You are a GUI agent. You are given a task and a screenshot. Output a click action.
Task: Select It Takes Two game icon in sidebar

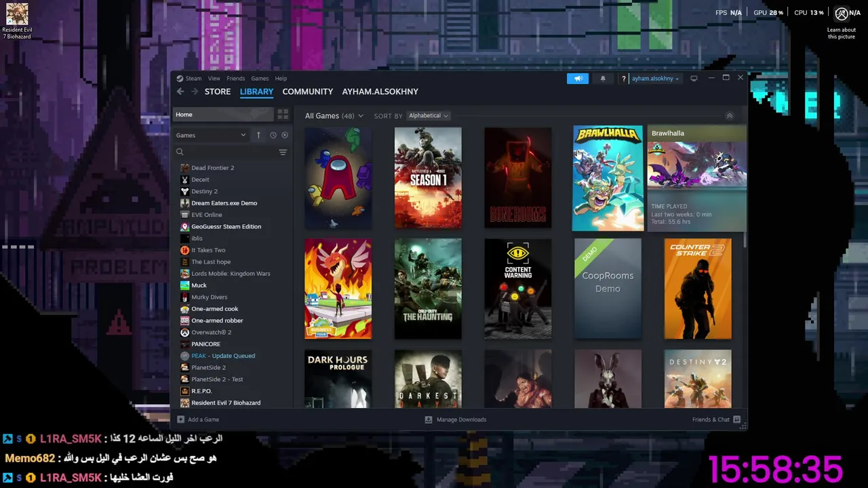(184, 250)
